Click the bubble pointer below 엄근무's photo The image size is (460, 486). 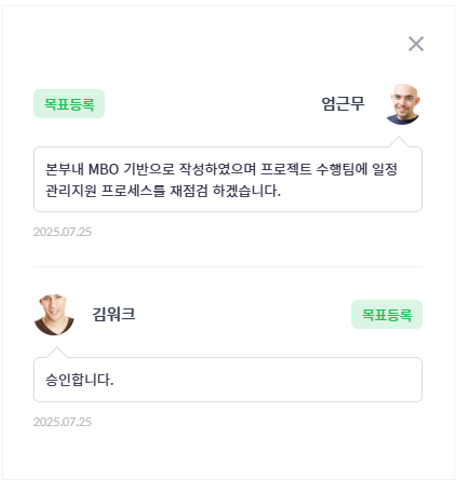click(399, 141)
